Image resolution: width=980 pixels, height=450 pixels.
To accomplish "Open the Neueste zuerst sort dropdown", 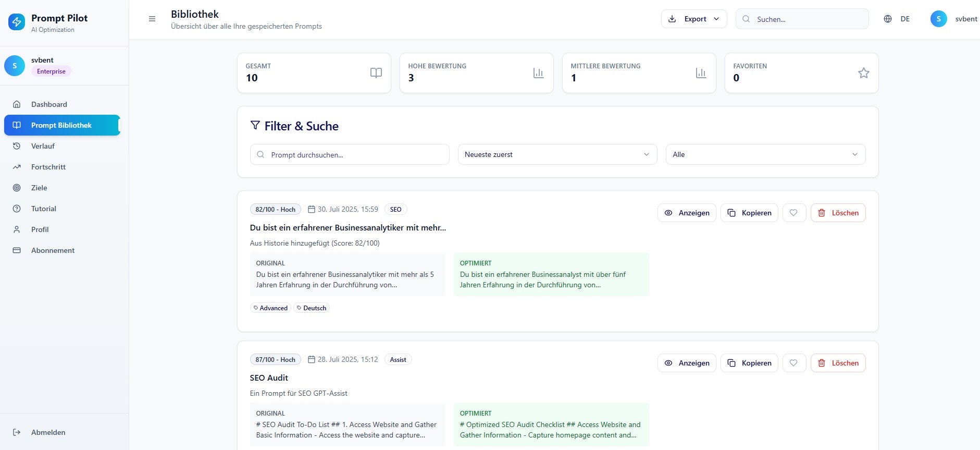I will pos(557,154).
